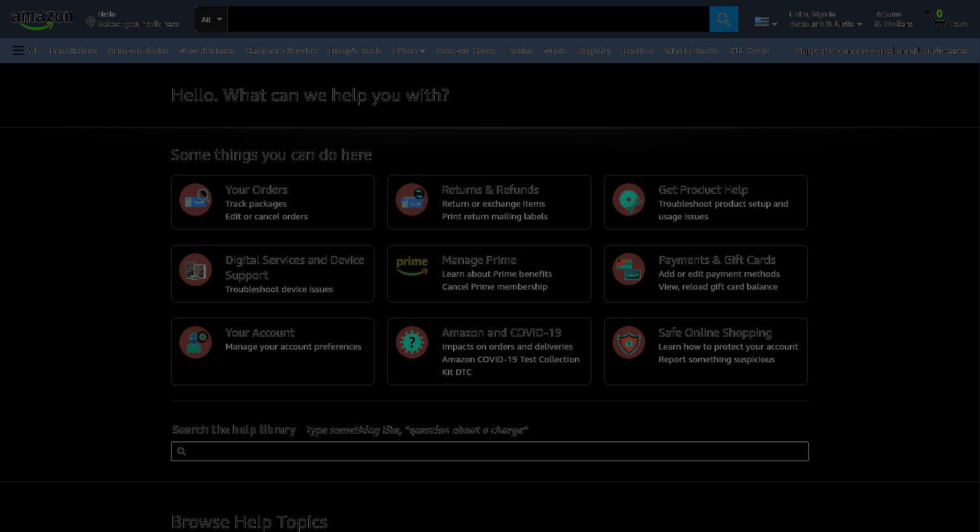Open Digital Services and Device Support
Viewport: 980px width, 532px height.
point(295,267)
